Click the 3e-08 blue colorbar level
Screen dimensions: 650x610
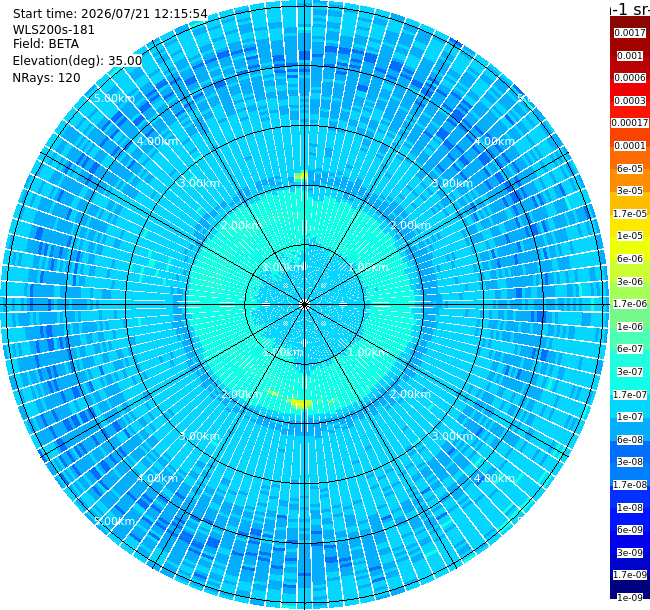(x=630, y=462)
